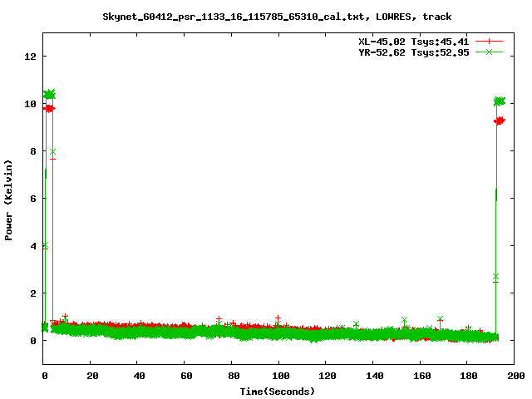Select the legend entry XL-45.02 Tsys:45.41
Viewport: 532px width, 399px height.
coord(414,42)
